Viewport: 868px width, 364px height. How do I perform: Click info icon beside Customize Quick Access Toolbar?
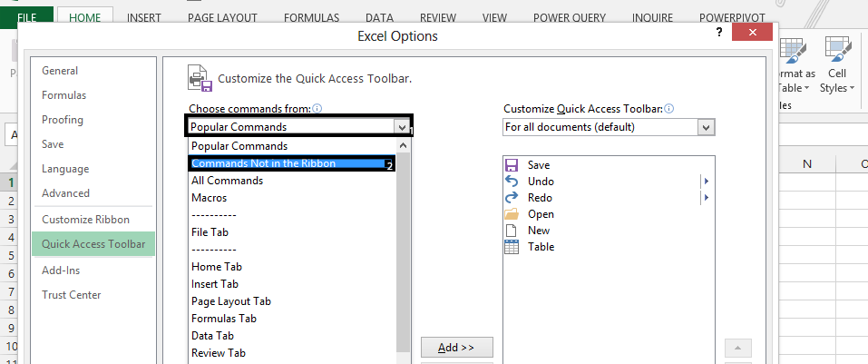pyautogui.click(x=669, y=109)
